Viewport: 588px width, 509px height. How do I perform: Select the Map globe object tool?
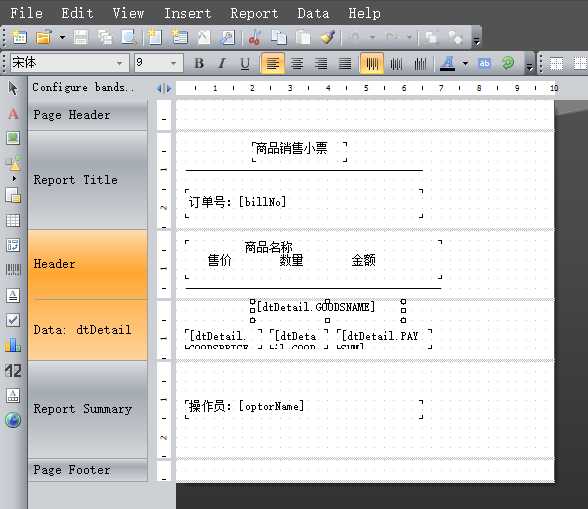pyautogui.click(x=13, y=420)
